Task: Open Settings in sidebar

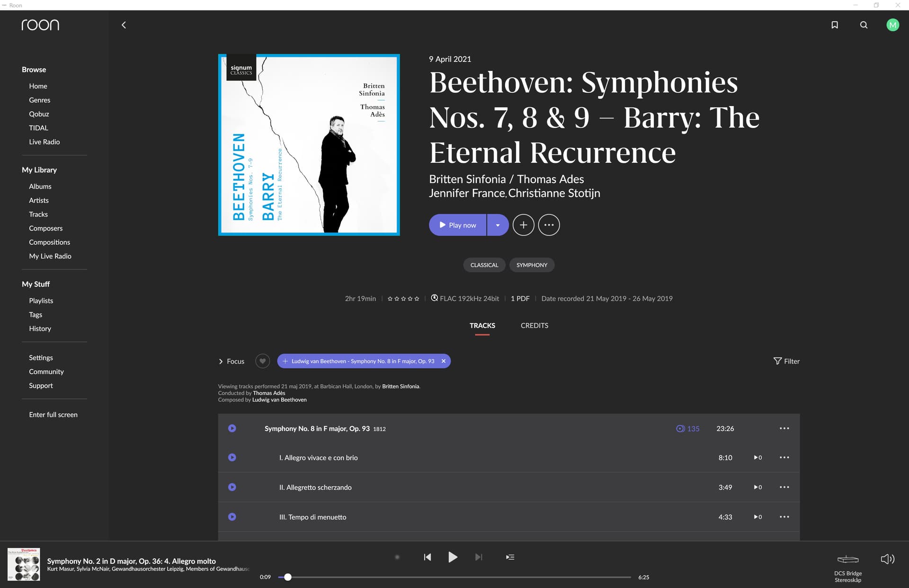Action: (41, 358)
